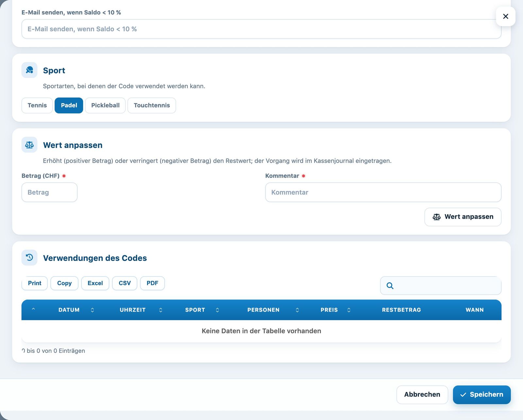Sort by Preis column arrows
Image resolution: width=523 pixels, height=420 pixels.
point(349,310)
